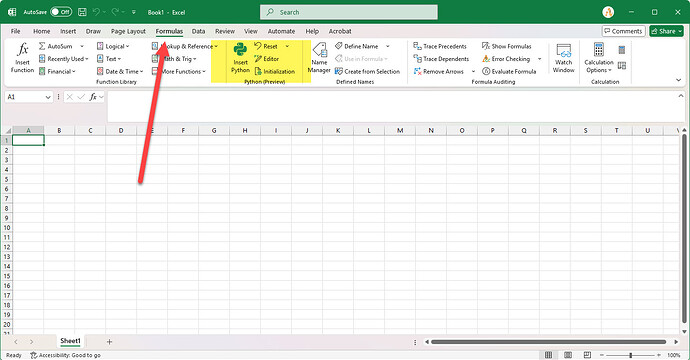Click the zoom out minus button

(x=602, y=355)
